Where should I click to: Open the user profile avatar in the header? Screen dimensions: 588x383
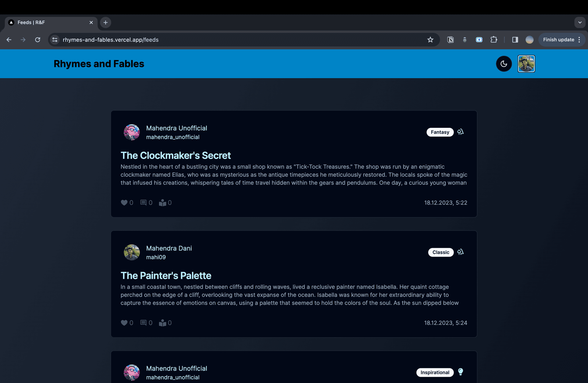[x=526, y=64]
